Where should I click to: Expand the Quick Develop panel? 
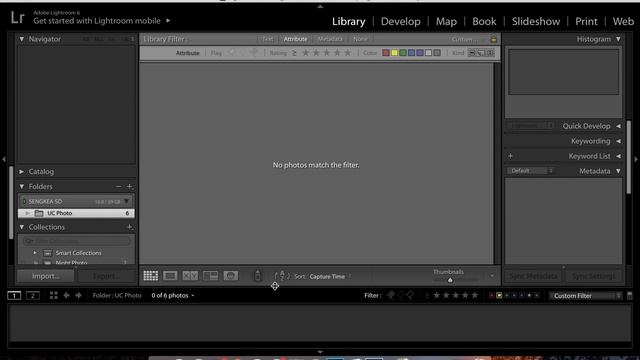(x=618, y=126)
